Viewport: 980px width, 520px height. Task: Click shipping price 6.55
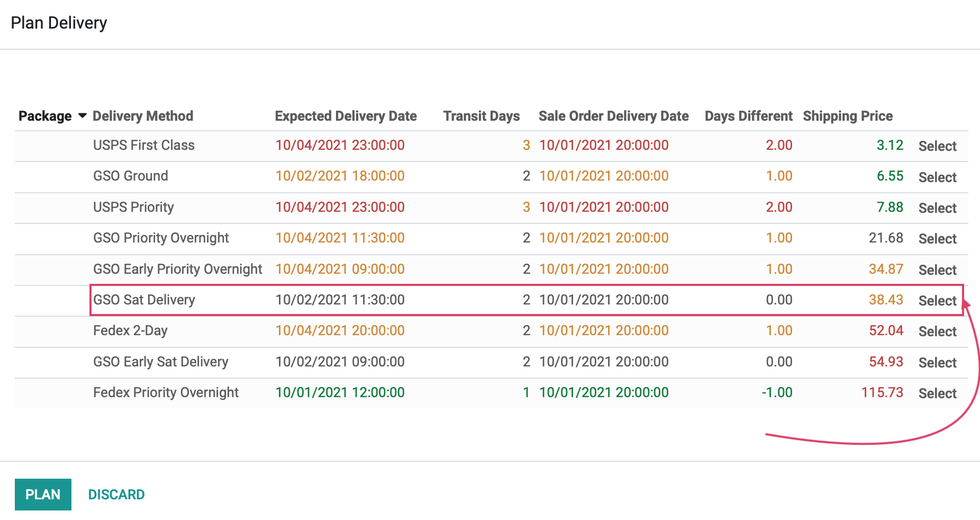[890, 176]
